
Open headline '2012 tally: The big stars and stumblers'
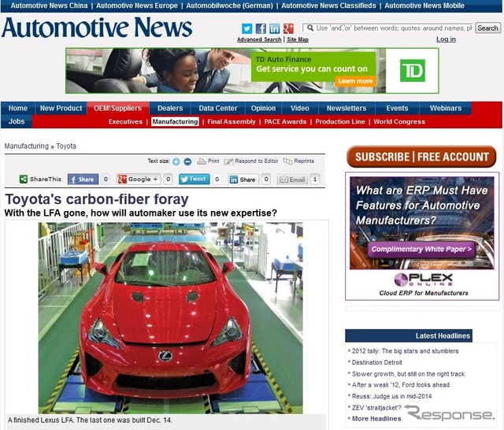tap(405, 351)
